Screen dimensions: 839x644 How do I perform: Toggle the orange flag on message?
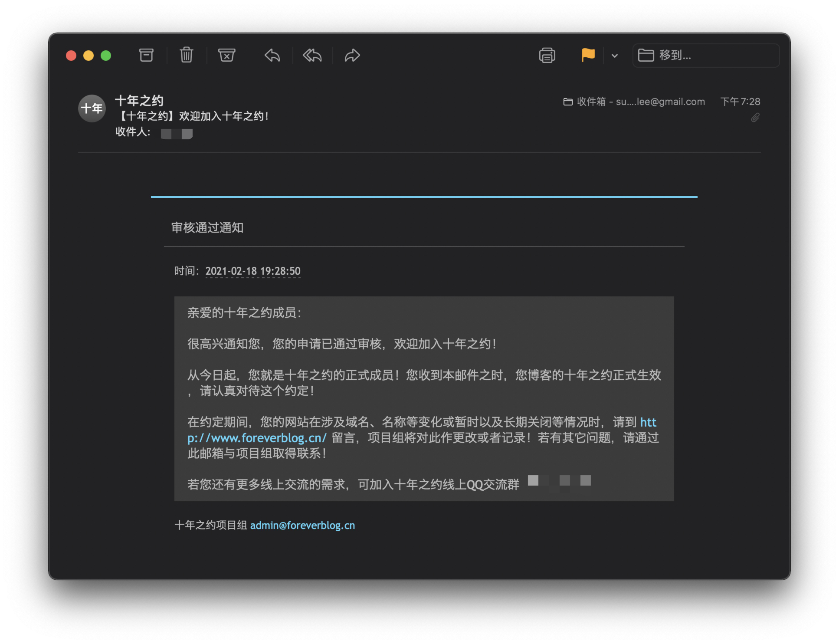click(588, 55)
